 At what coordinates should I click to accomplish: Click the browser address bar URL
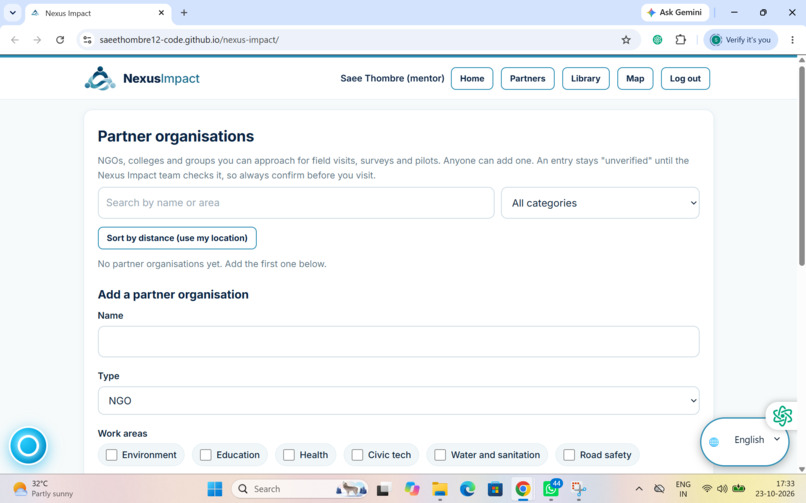pyautogui.click(x=189, y=40)
